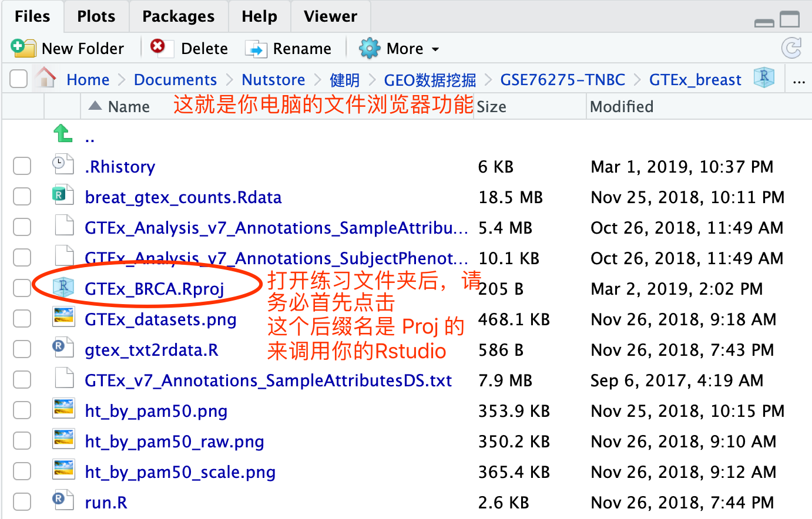
Task: Open the gtex_txt2rdata.R file link
Action: (152, 351)
